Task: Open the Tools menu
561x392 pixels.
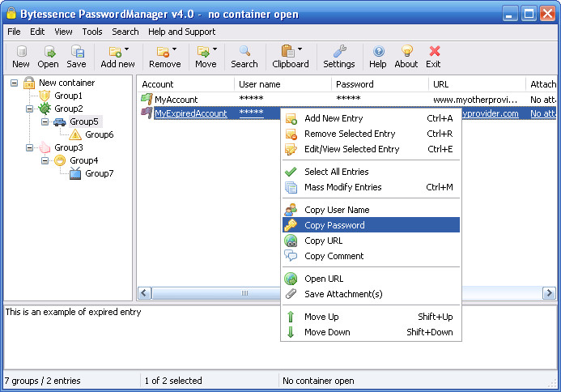Action: pyautogui.click(x=92, y=32)
